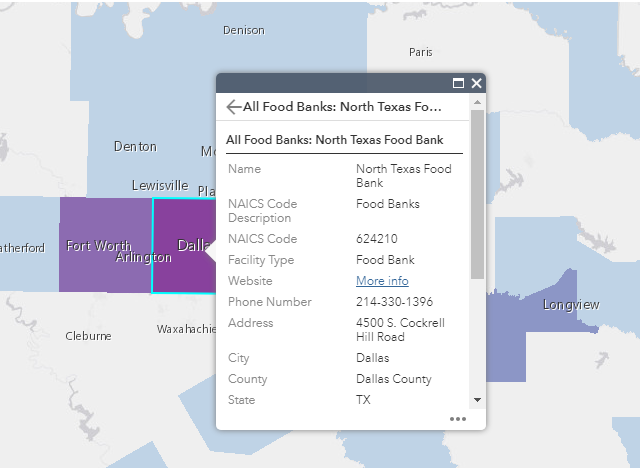Click the Waxahachie map label
This screenshot has width=640, height=468.
tap(186, 329)
